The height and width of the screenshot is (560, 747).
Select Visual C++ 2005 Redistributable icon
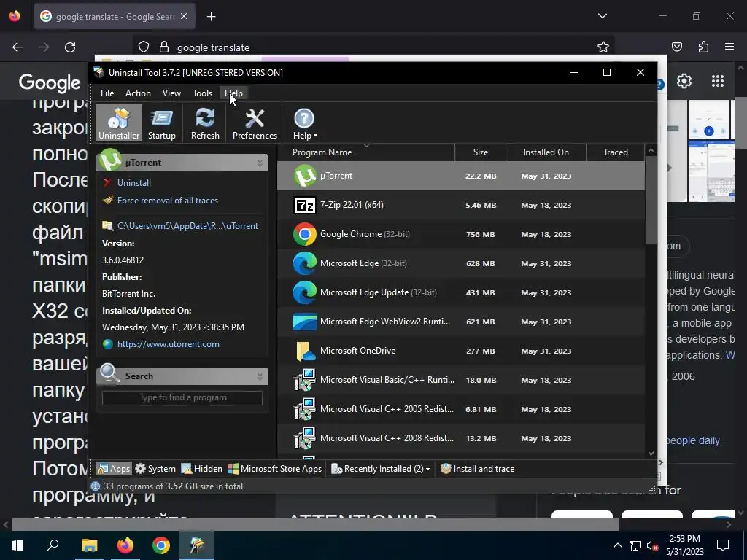point(305,409)
